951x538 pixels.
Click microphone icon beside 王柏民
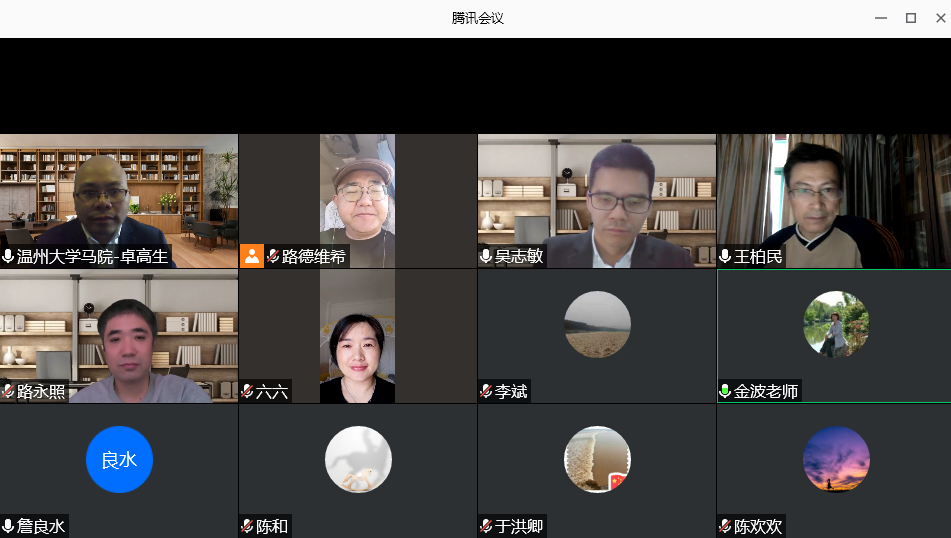pyautogui.click(x=725, y=257)
